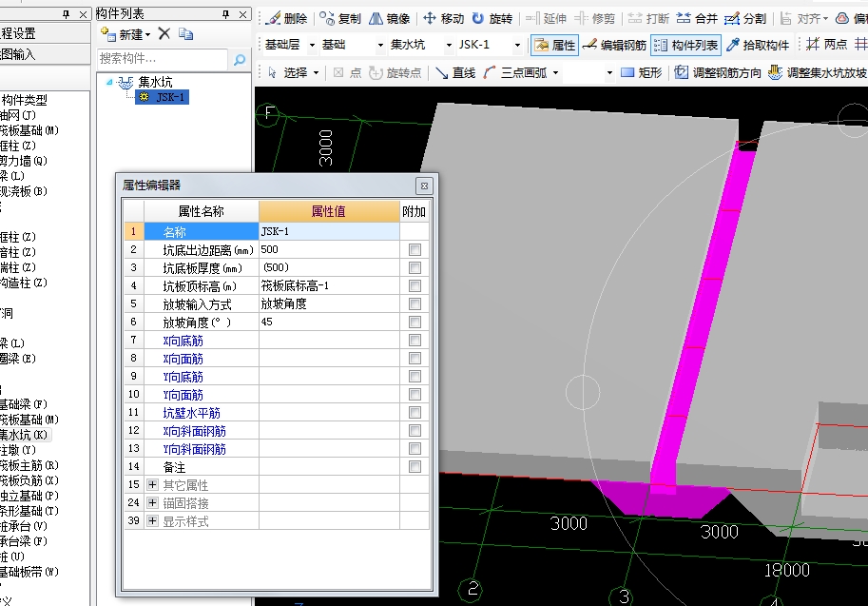Open the 新建 dropdown menu
868x606 pixels.
point(147,35)
